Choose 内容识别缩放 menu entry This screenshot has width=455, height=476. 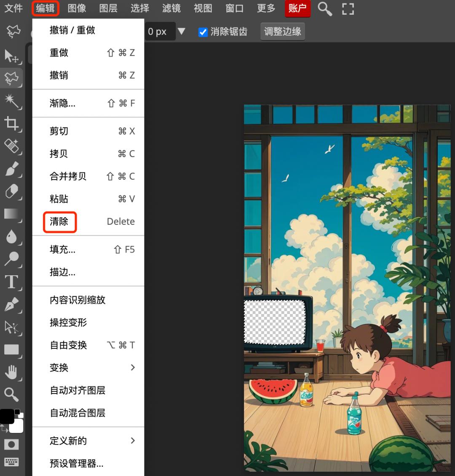(x=88, y=300)
